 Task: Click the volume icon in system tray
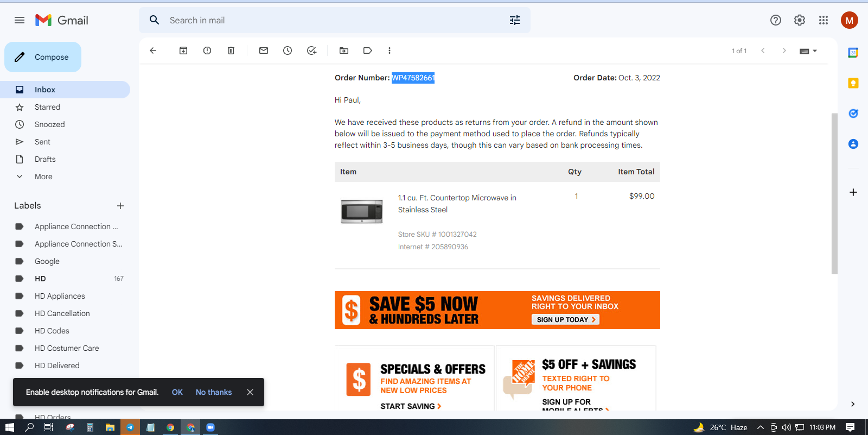coord(787,427)
